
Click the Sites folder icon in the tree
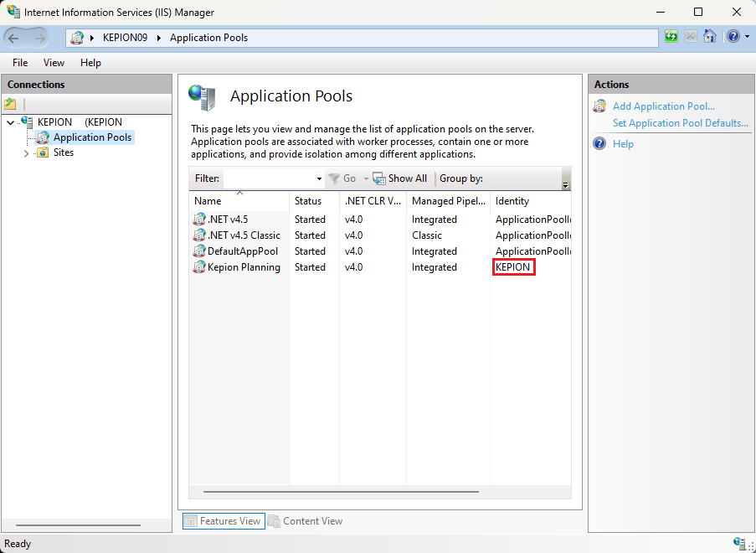click(43, 152)
